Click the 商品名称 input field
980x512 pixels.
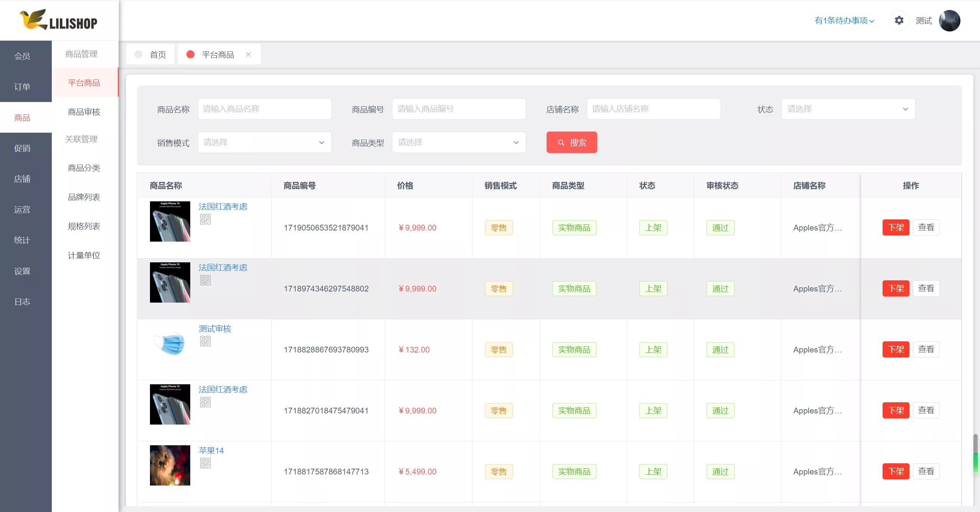264,109
